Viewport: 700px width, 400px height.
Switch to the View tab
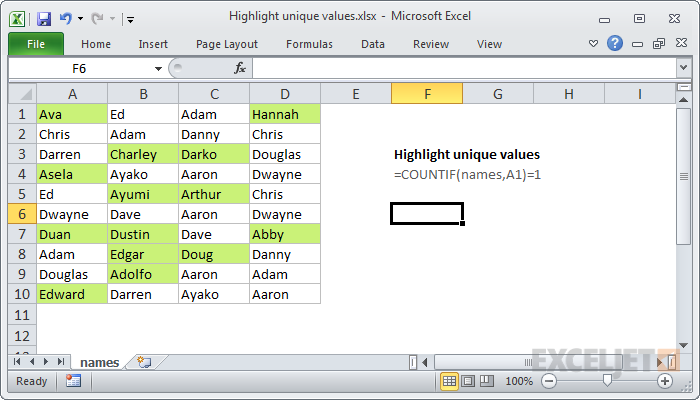[489, 44]
